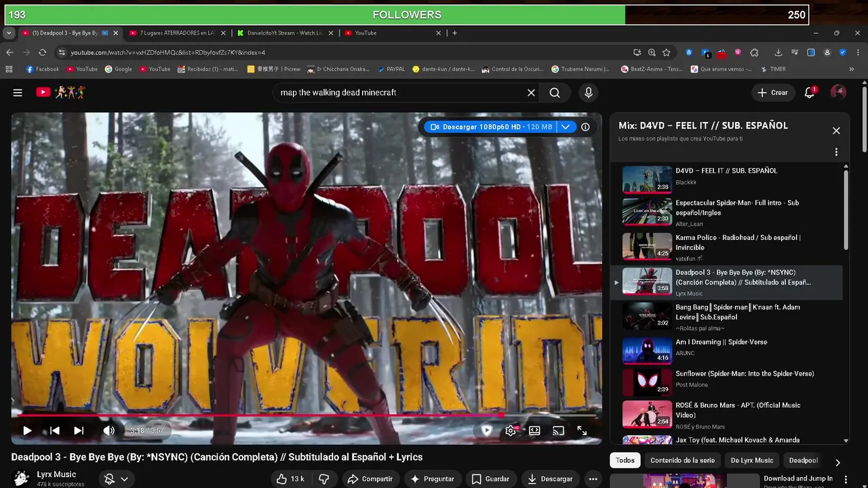Viewport: 868px width, 488px height.
Task: Open the TIMER bookmark
Action: point(773,69)
